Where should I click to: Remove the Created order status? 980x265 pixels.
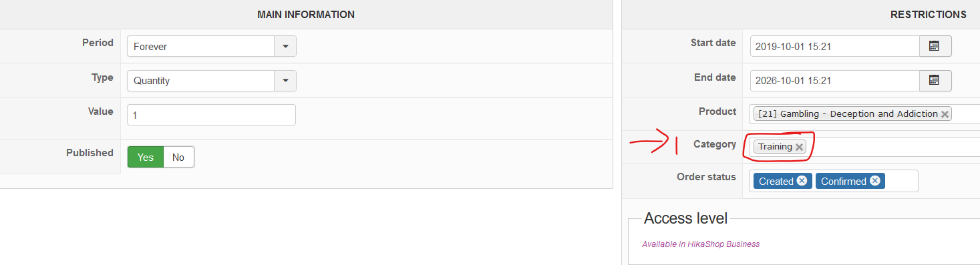tap(802, 181)
